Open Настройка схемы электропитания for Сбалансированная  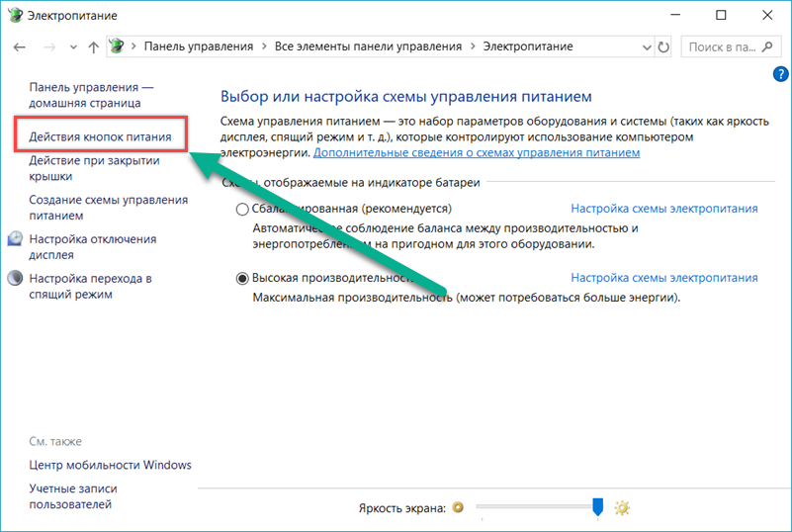coord(664,209)
